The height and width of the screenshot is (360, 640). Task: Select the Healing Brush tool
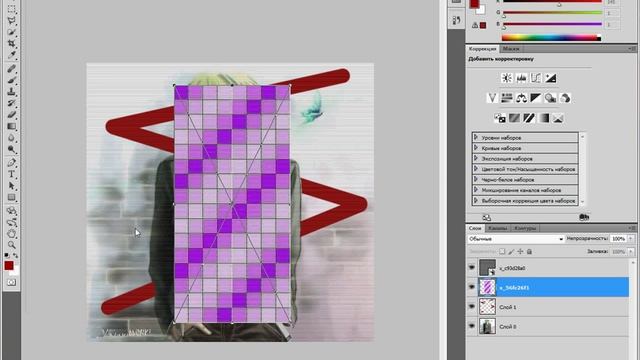point(11,69)
